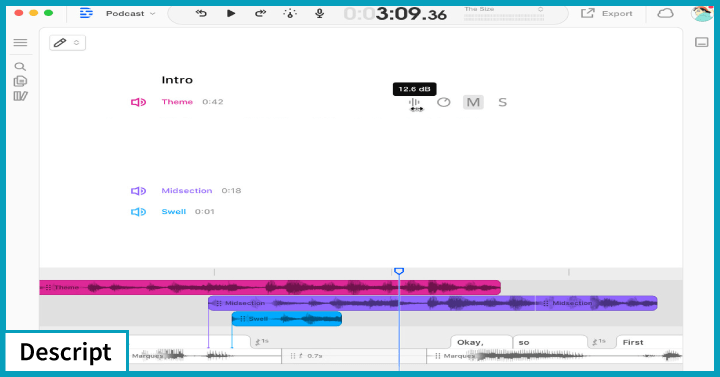Select the blue Swell clip
The image size is (720, 377).
(287, 319)
